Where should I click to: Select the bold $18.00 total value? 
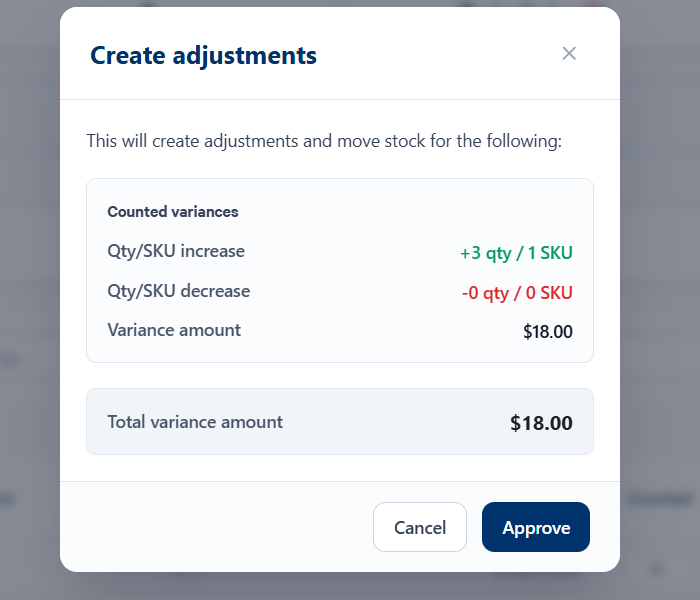pyautogui.click(x=541, y=423)
